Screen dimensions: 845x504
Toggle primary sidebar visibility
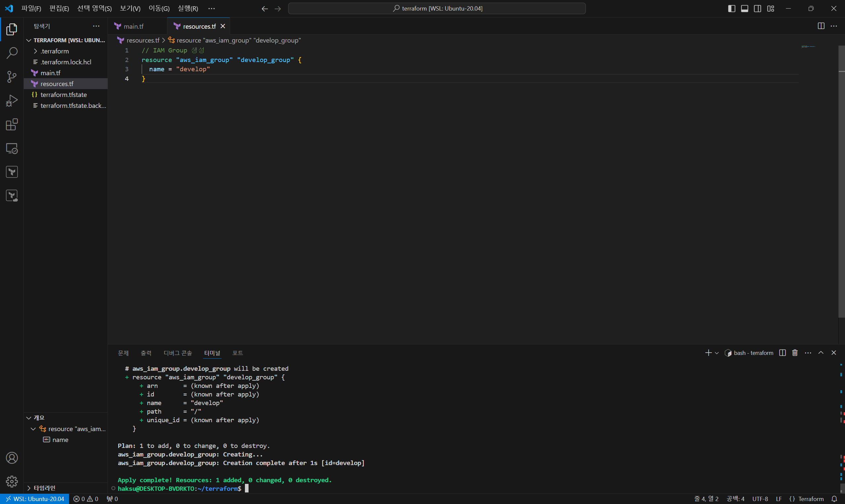click(x=731, y=9)
